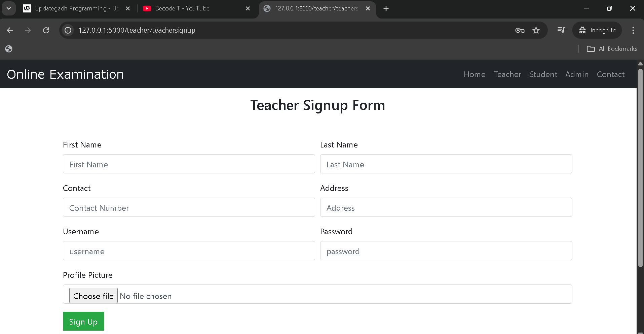Click the green Sign Up button
644x334 pixels.
pyautogui.click(x=83, y=322)
